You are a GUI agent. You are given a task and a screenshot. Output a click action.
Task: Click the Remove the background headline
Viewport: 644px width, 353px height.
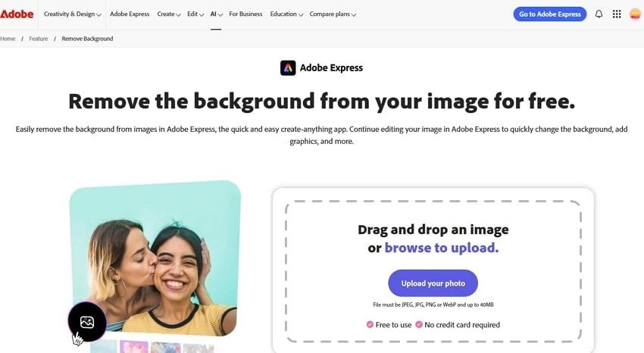coord(321,102)
